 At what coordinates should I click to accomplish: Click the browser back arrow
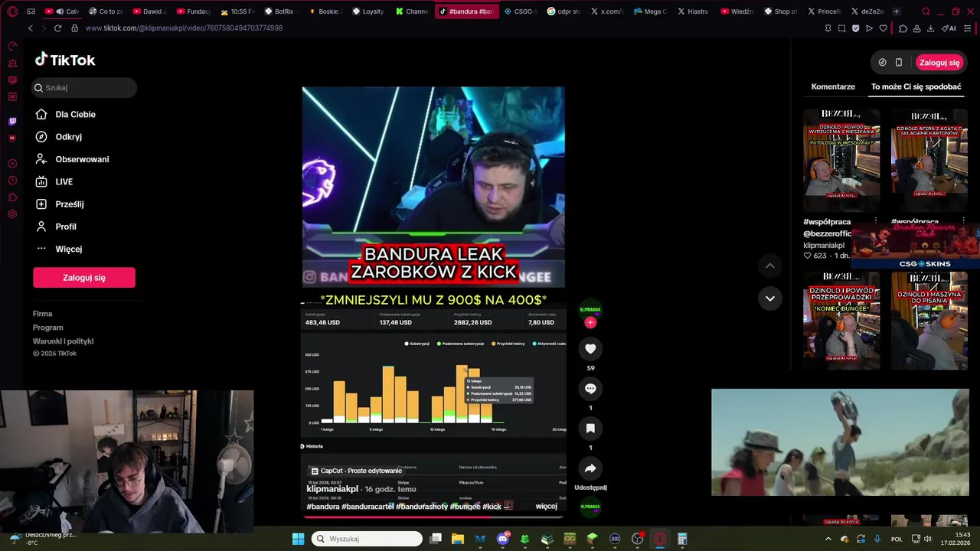[31, 28]
